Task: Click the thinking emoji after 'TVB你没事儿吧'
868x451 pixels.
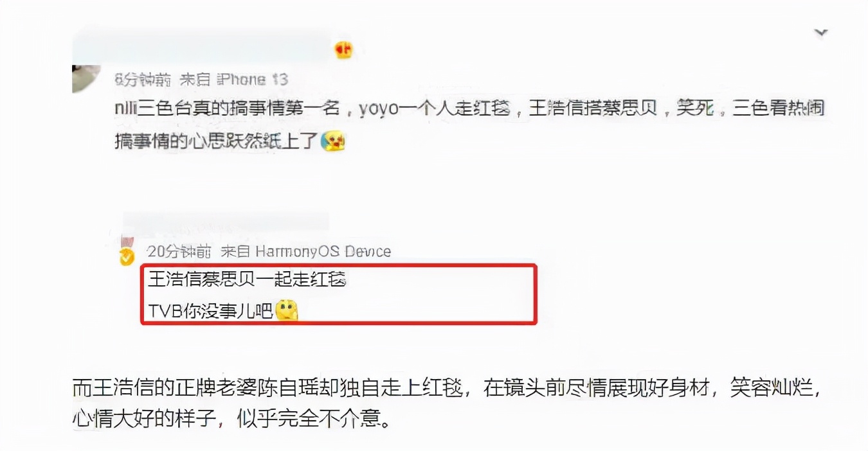Action: pos(287,312)
